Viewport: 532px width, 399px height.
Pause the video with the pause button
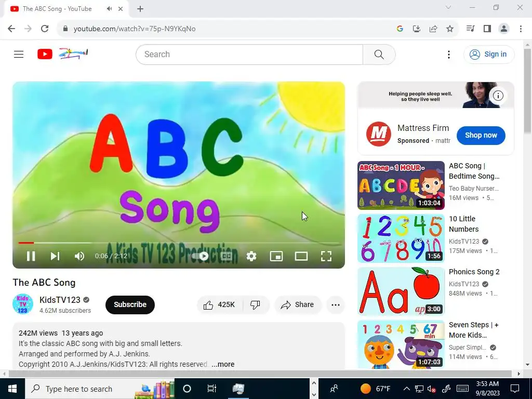pos(31,256)
